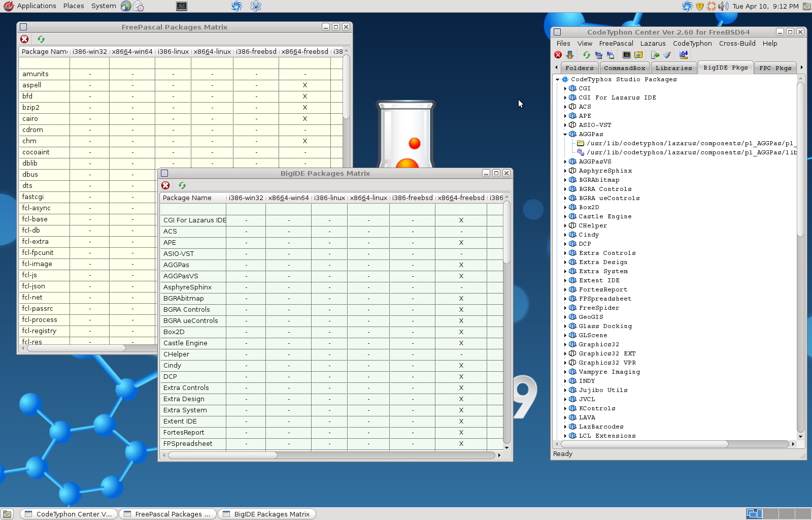
Task: Expand GLScene tree node
Action: [x=565, y=335]
